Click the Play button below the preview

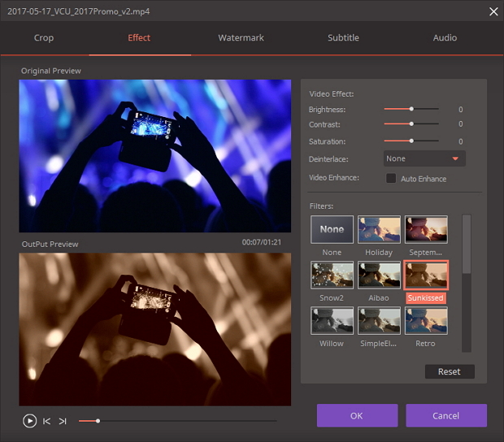point(29,421)
